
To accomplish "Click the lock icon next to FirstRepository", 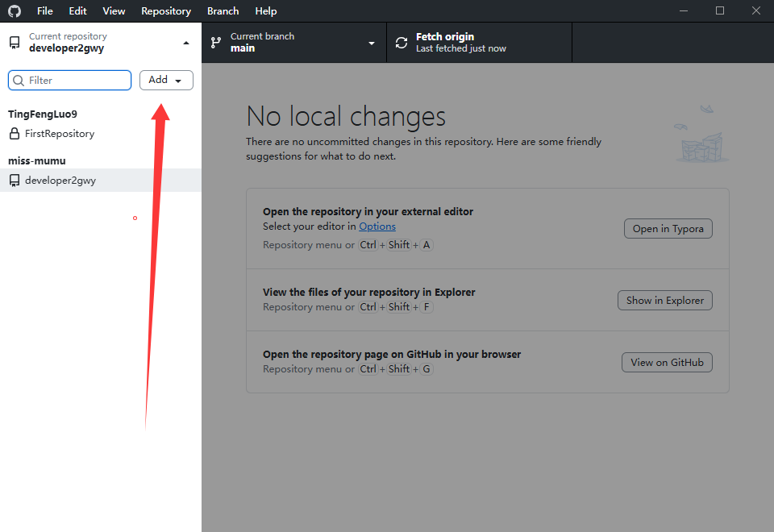I will click(x=15, y=134).
